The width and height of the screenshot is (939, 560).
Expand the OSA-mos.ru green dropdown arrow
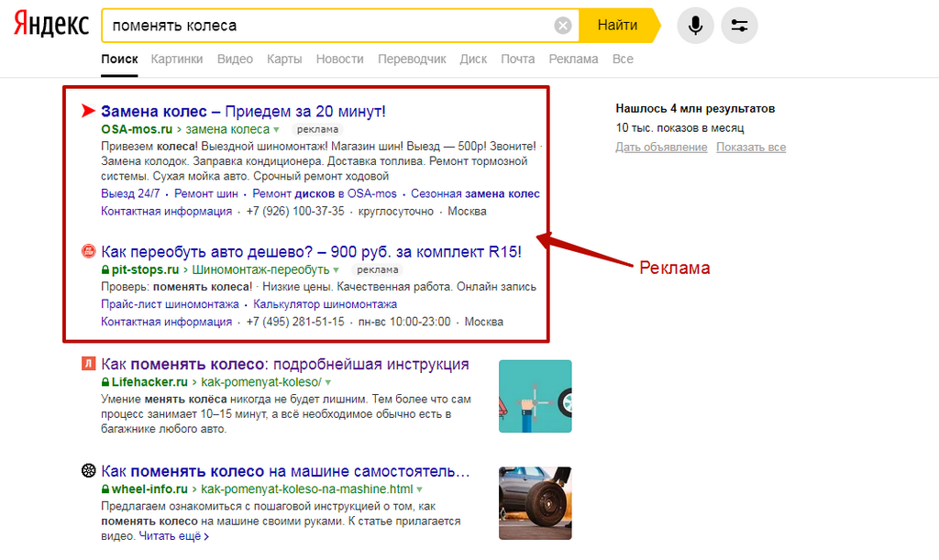pos(276,130)
